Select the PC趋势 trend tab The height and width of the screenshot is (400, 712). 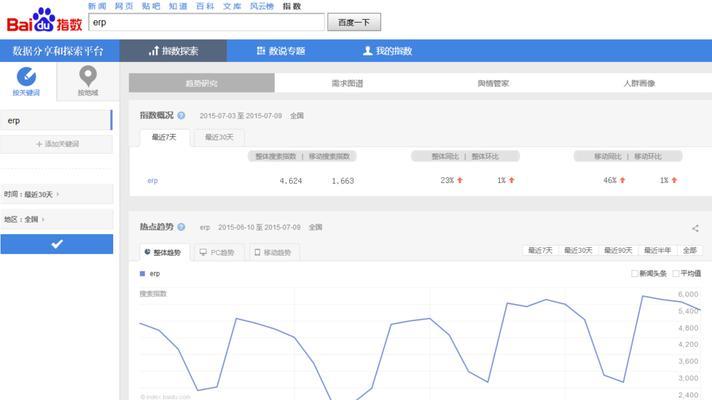(219, 252)
